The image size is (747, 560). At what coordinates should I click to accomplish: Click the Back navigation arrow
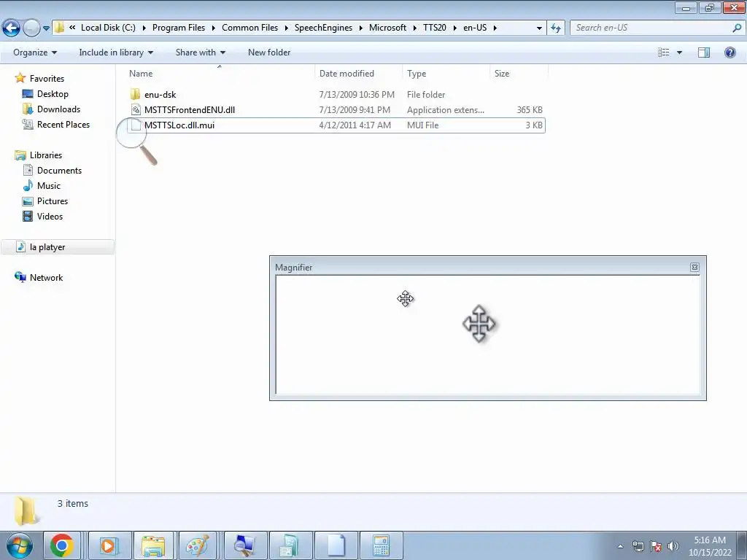point(12,28)
